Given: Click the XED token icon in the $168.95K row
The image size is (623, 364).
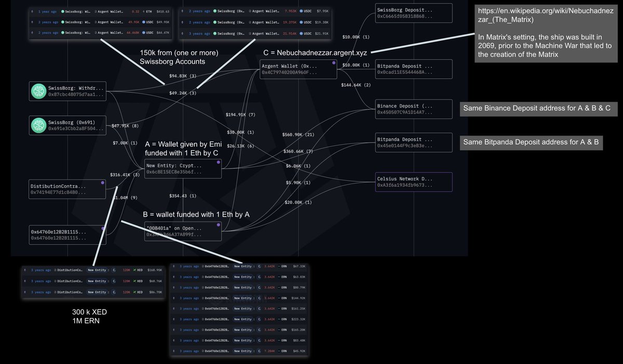Looking at the screenshot, I should [133, 270].
